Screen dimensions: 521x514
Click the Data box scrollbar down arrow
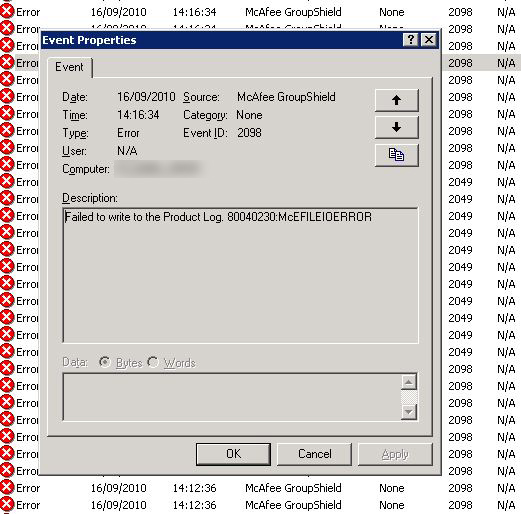click(409, 412)
